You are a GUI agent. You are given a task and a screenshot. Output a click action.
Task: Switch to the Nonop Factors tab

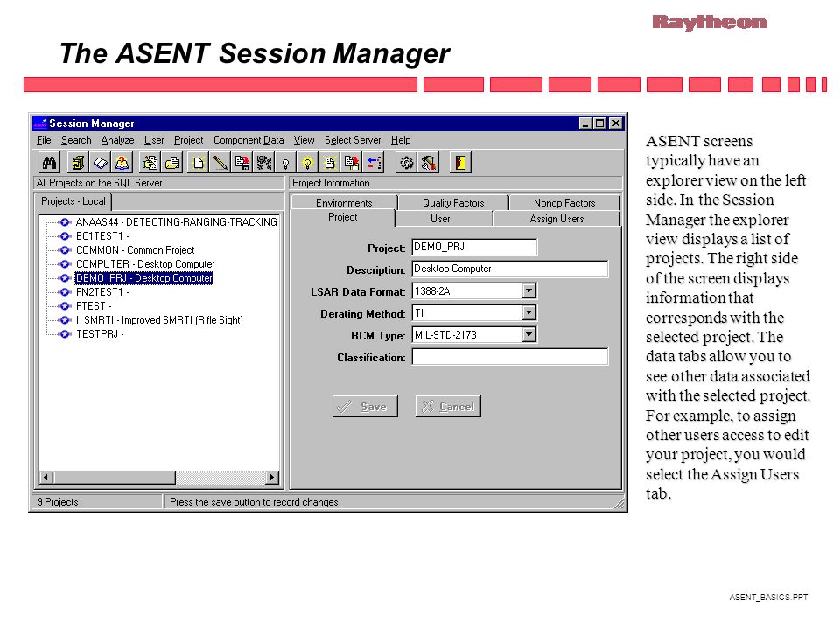click(x=564, y=202)
